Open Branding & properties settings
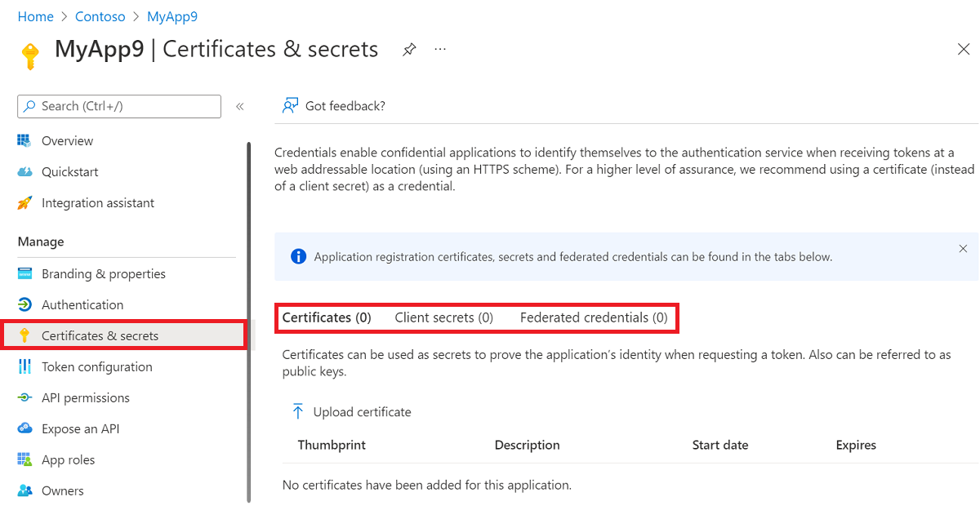This screenshot has height=510, width=980. [x=103, y=273]
